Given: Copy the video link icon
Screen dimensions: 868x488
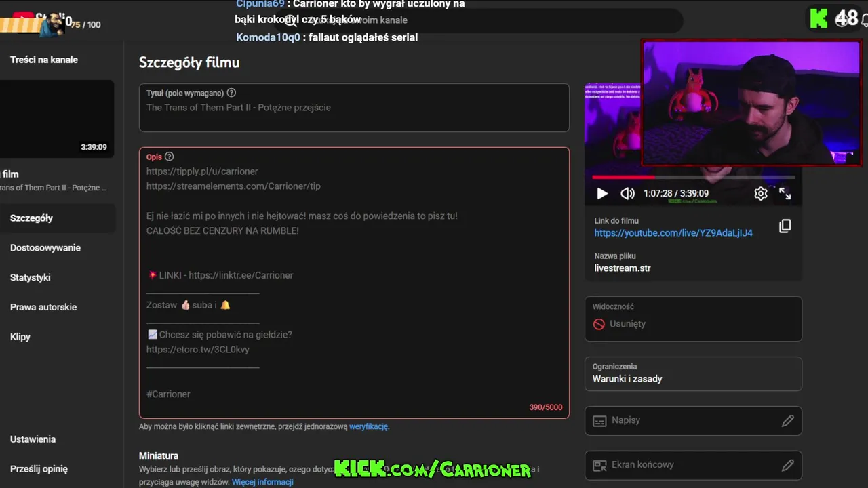Looking at the screenshot, I should (785, 226).
